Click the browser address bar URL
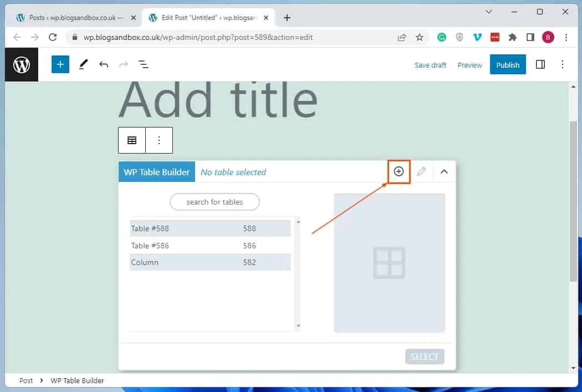Screen dimensions: 582x392 pos(198,38)
